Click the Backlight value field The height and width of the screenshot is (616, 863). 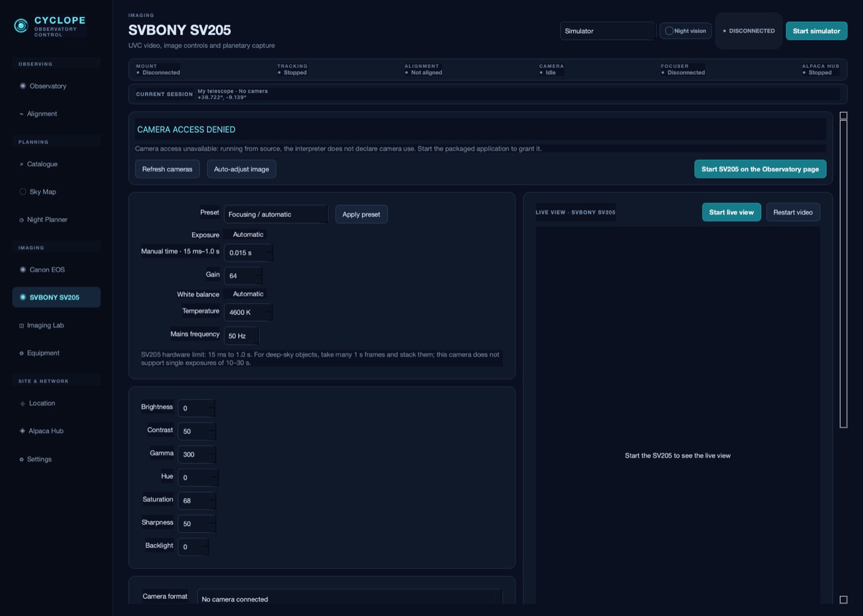tap(194, 547)
